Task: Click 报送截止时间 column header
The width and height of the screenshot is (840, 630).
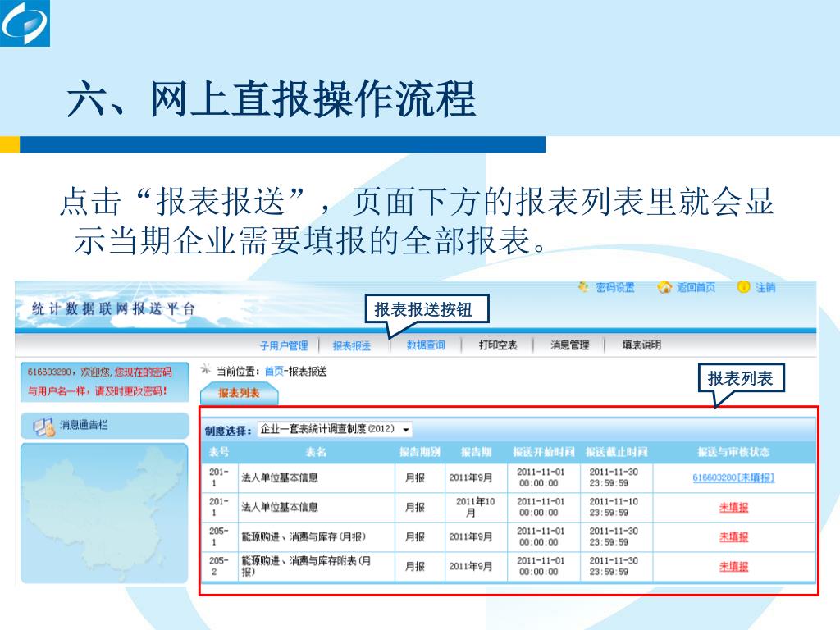Action: tap(617, 452)
